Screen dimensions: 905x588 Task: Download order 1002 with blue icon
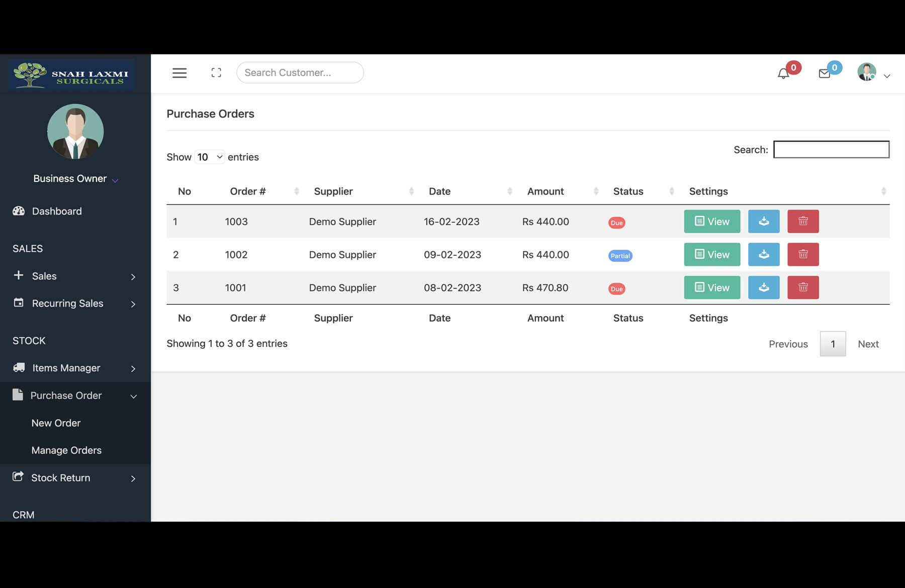(x=763, y=255)
